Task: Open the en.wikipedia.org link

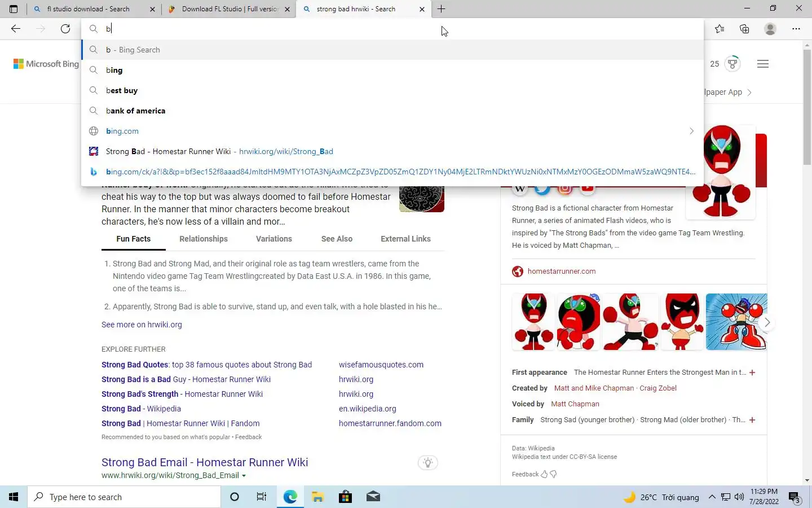Action: [368, 409]
